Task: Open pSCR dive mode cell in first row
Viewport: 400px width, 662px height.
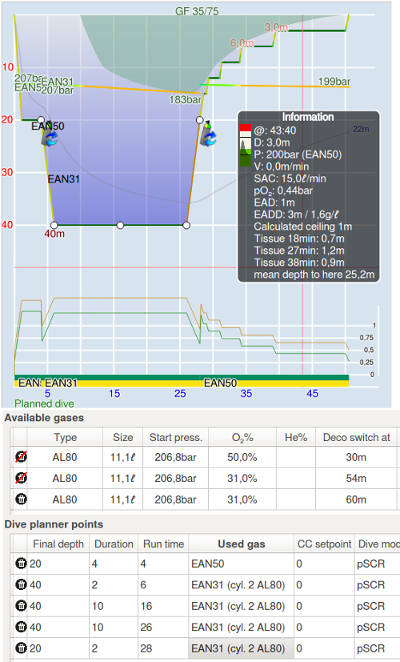Action: (x=377, y=564)
